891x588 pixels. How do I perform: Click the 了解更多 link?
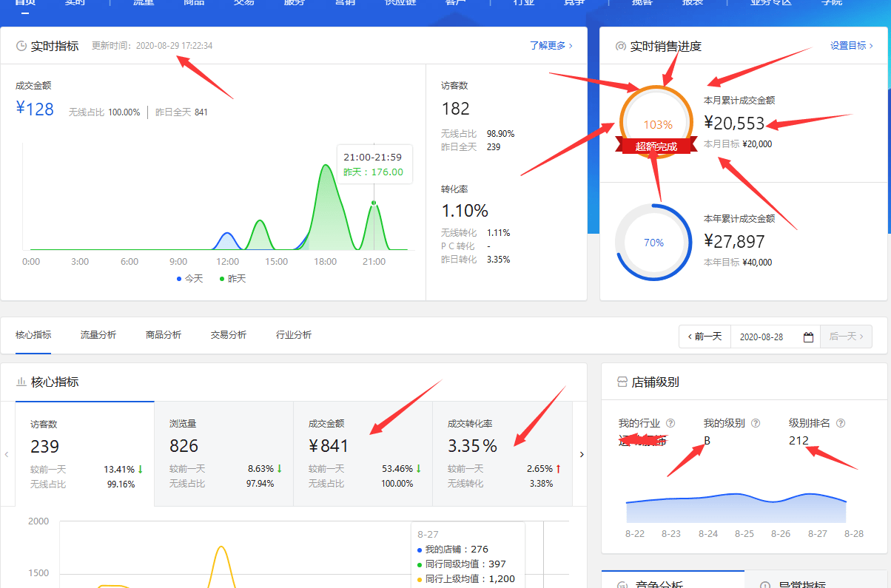551,46
